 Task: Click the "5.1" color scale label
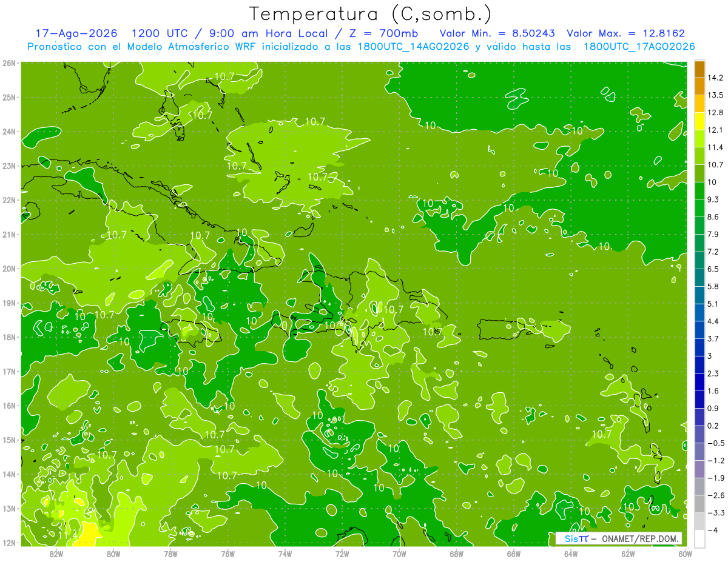(x=713, y=303)
